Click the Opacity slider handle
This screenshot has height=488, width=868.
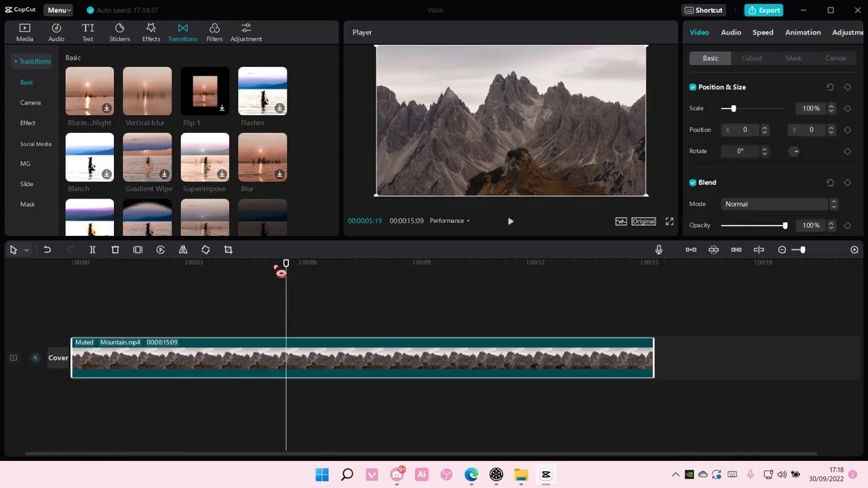click(x=785, y=226)
